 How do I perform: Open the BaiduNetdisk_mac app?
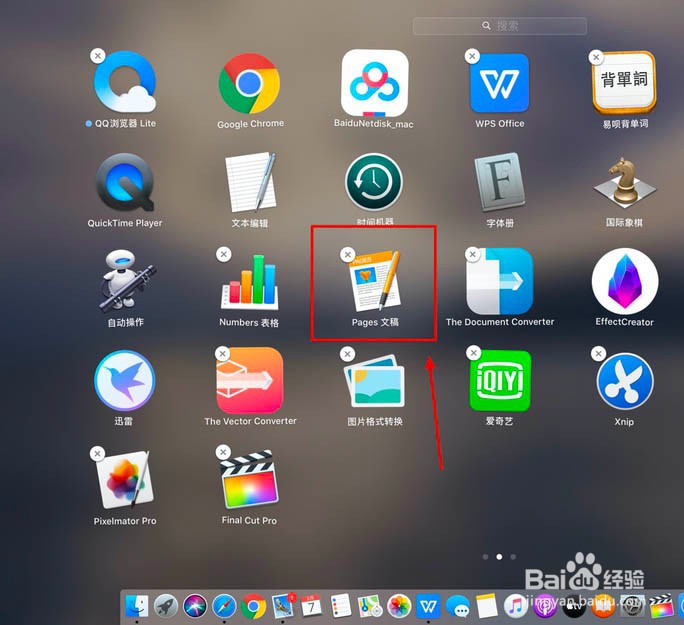374,82
